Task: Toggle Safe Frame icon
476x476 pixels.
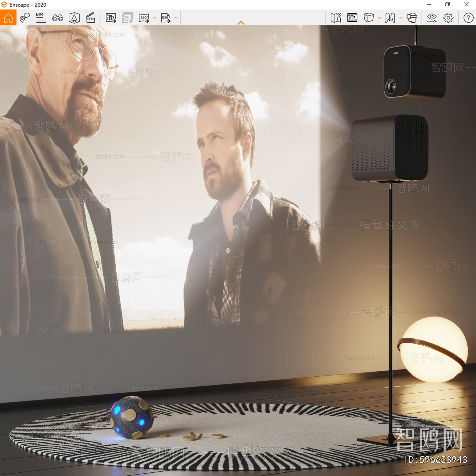Action: pyautogui.click(x=352, y=18)
